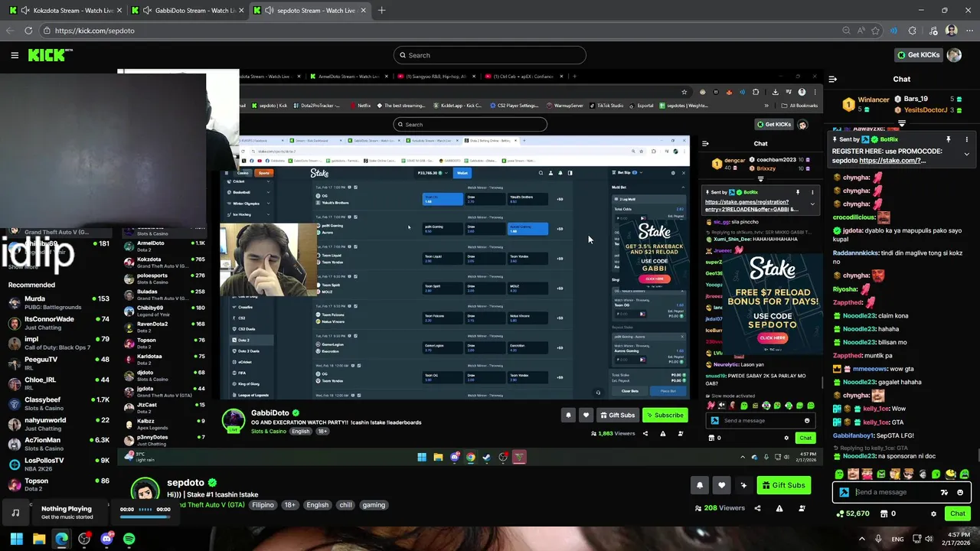The width and height of the screenshot is (980, 551).
Task: Click sepdoto's Gift Subs button
Action: 783,485
